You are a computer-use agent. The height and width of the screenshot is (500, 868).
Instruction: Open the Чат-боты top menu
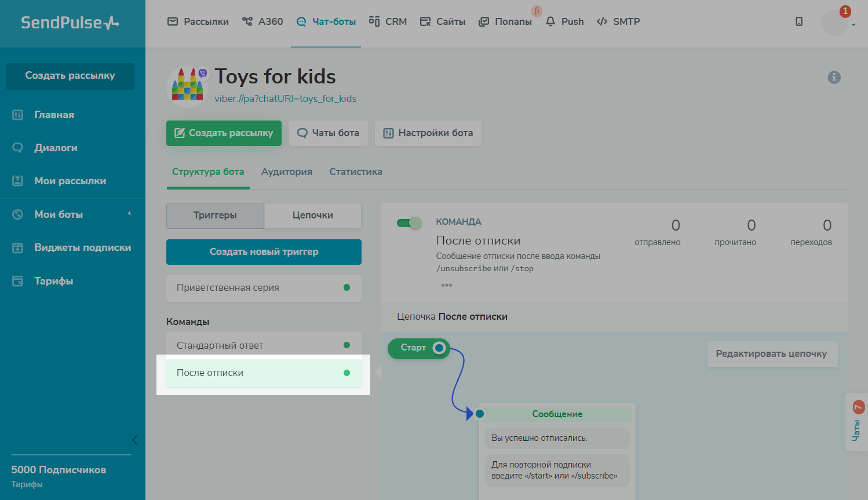coord(326,21)
